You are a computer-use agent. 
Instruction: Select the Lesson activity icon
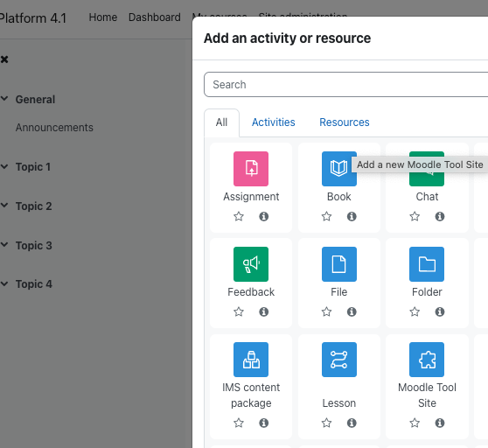(x=339, y=360)
